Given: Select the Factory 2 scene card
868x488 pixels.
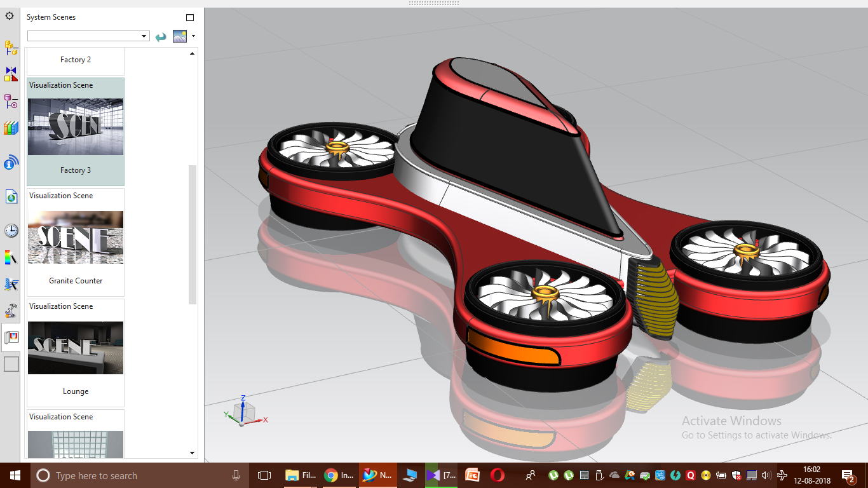Looking at the screenshot, I should coord(76,61).
